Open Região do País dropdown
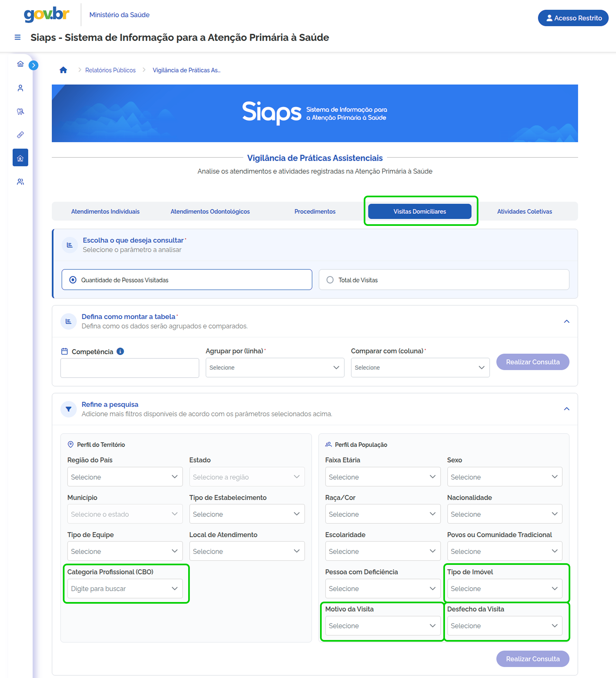This screenshot has width=616, height=678. [125, 477]
